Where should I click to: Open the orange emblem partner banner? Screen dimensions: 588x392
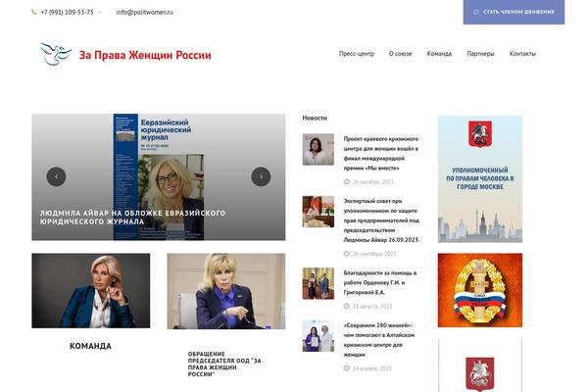(480, 290)
